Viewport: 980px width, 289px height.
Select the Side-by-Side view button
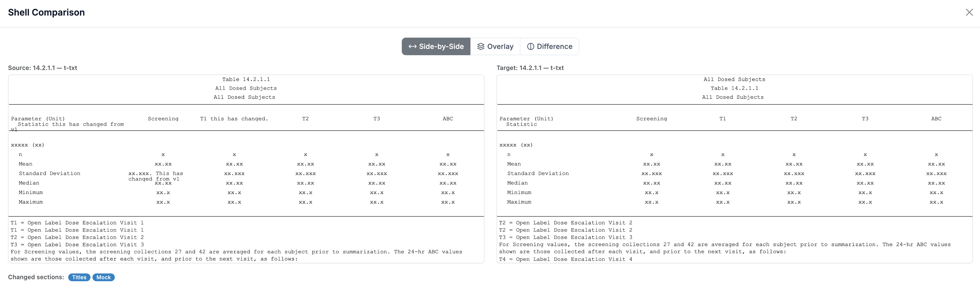(436, 46)
